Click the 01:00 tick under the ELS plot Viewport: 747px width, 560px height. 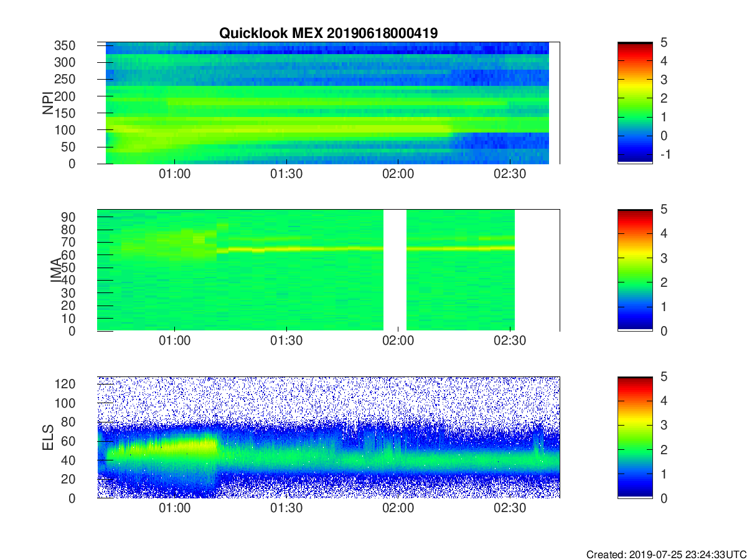[x=175, y=509]
